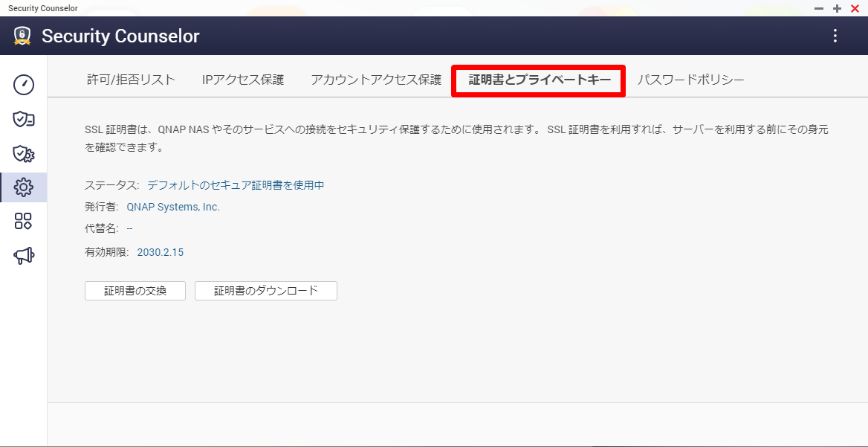Close the Security Counselor window
Image resolution: width=868 pixels, height=447 pixels.
(x=855, y=8)
